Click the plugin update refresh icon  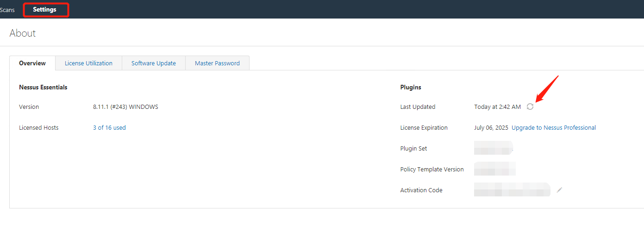pyautogui.click(x=530, y=107)
